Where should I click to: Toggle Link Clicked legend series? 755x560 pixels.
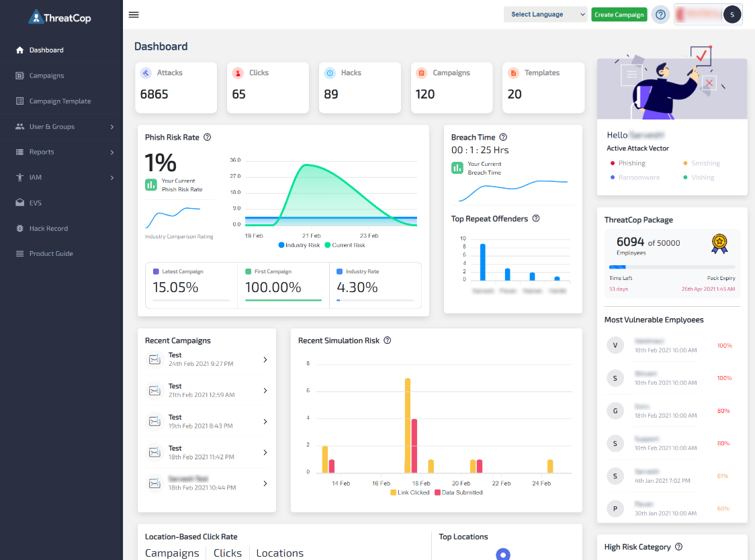(410, 493)
